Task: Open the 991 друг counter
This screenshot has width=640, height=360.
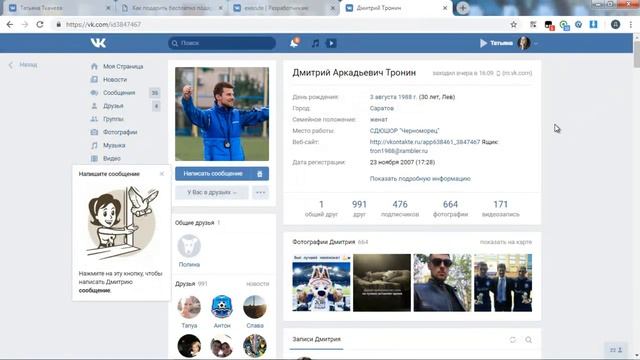Action: (x=359, y=208)
